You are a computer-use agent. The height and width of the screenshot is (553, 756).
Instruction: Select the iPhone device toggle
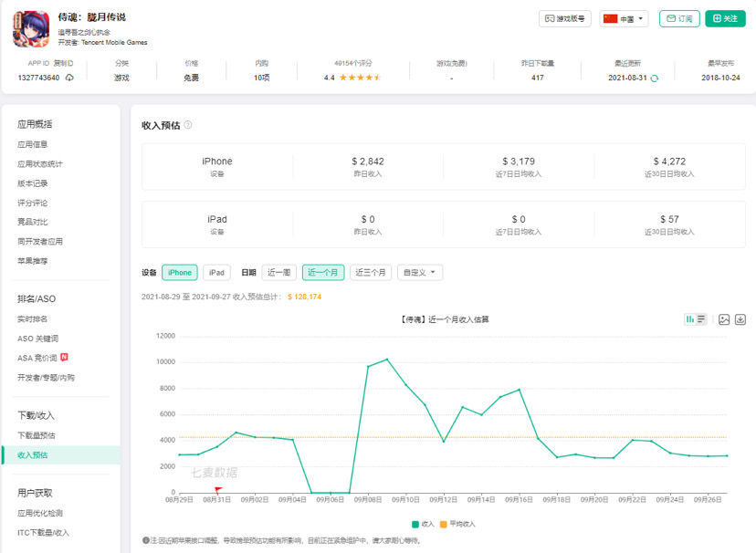(180, 273)
